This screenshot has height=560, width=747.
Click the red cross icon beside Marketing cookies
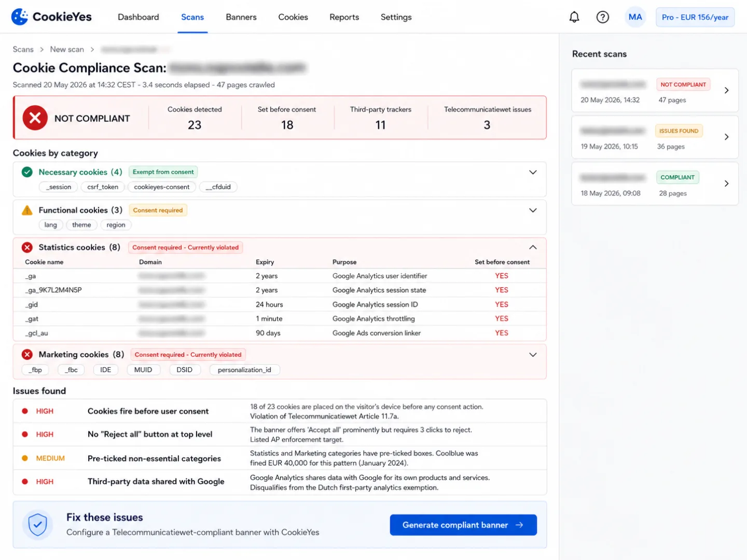pyautogui.click(x=27, y=355)
